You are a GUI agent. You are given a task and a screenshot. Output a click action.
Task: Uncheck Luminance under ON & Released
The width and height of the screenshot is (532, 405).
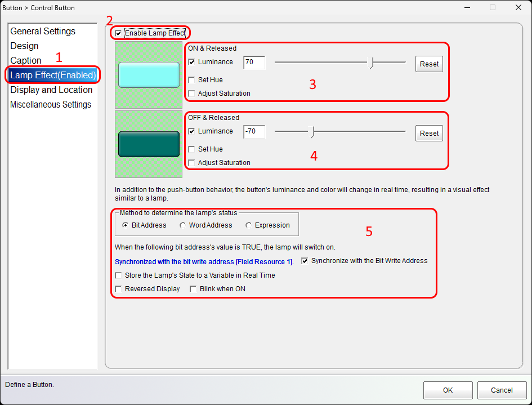(x=192, y=62)
